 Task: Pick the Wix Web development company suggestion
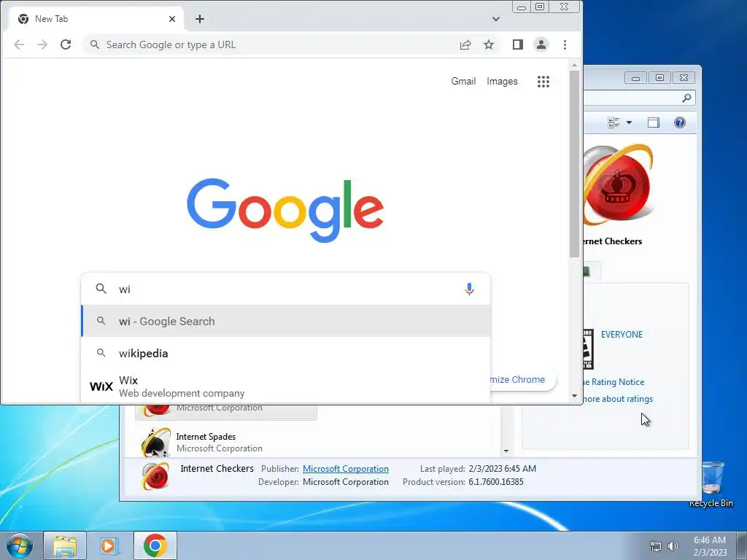[286, 386]
